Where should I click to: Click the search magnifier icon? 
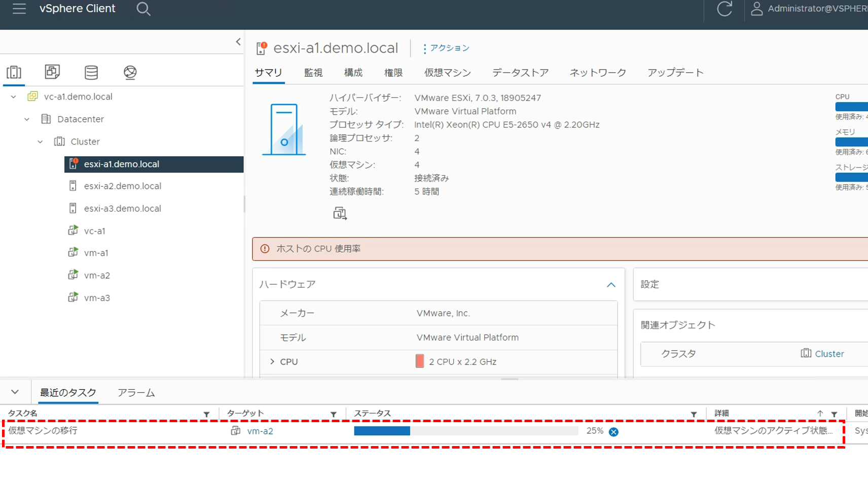tap(143, 9)
